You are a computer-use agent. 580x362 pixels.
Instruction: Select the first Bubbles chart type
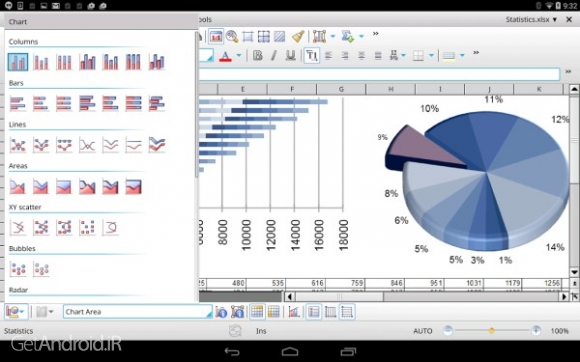(18, 269)
